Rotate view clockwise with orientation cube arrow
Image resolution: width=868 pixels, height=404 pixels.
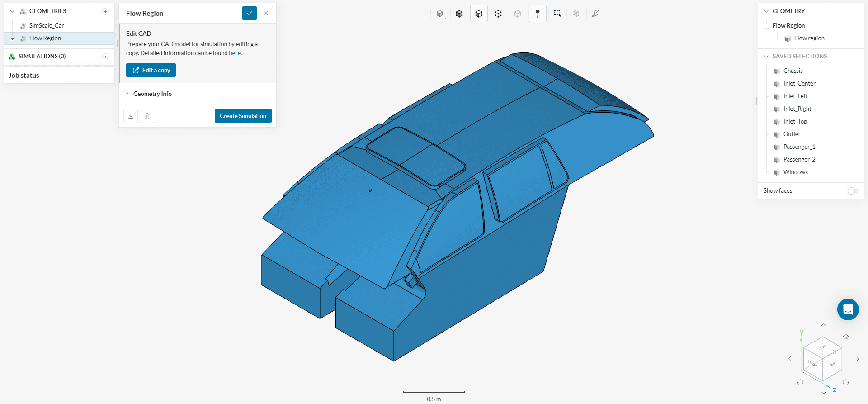846,382
